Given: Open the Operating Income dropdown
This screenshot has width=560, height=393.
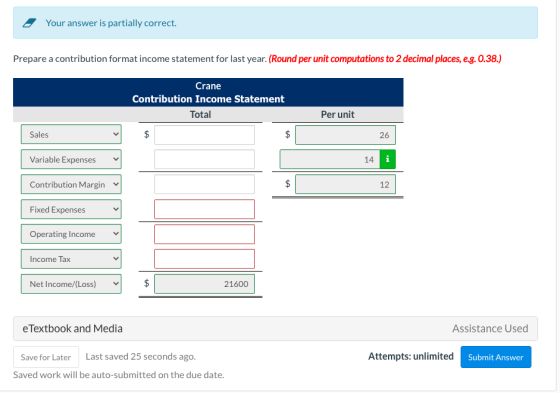Looking at the screenshot, I should tap(71, 234).
